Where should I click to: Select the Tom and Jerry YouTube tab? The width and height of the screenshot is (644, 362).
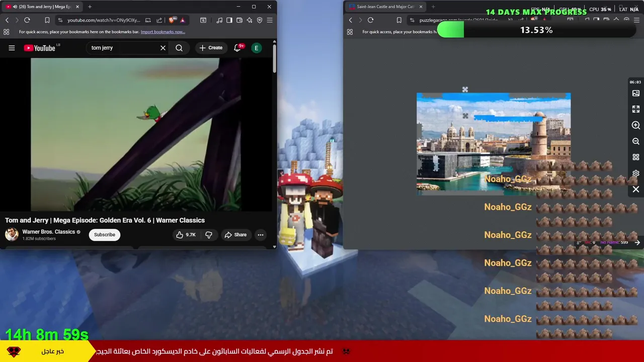43,7
